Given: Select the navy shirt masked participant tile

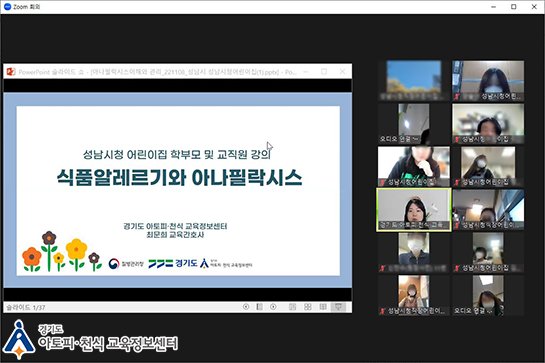Looking at the screenshot, I should click(414, 252).
